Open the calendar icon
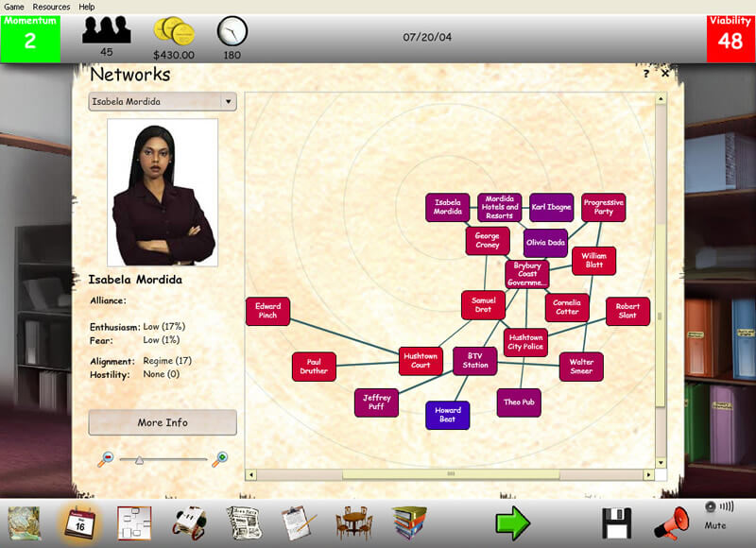Screen dimensions: 756x548 pos(79,522)
